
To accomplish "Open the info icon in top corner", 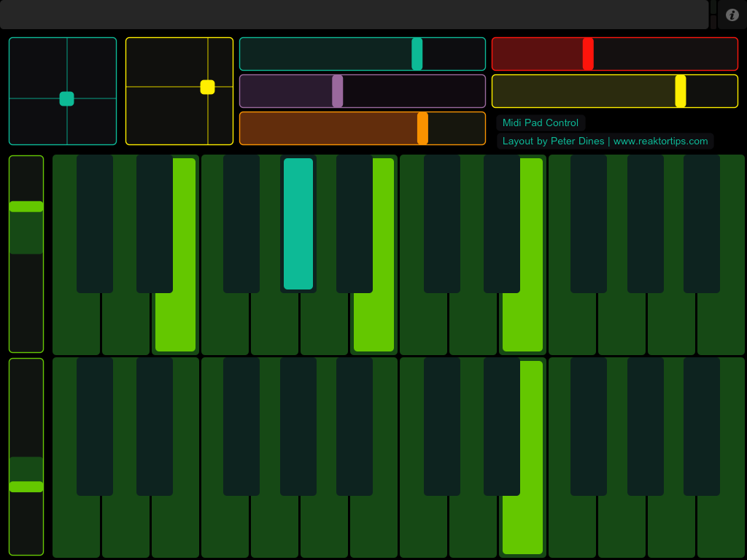I will [732, 15].
